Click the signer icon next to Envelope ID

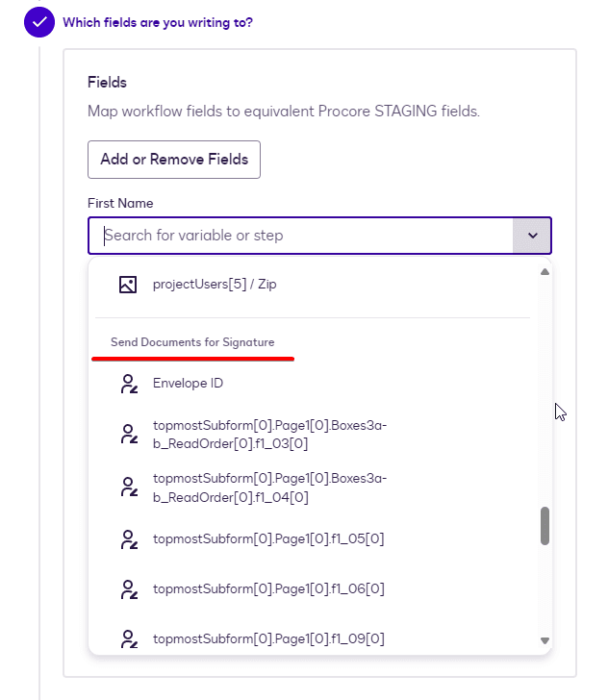click(128, 384)
